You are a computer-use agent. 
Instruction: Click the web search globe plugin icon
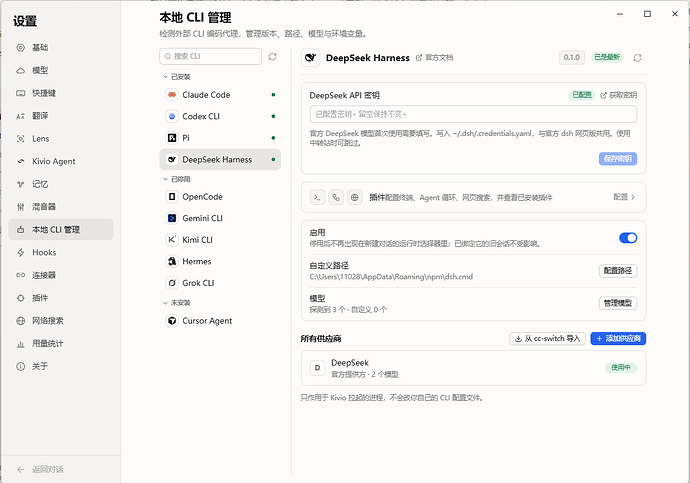[x=354, y=198]
